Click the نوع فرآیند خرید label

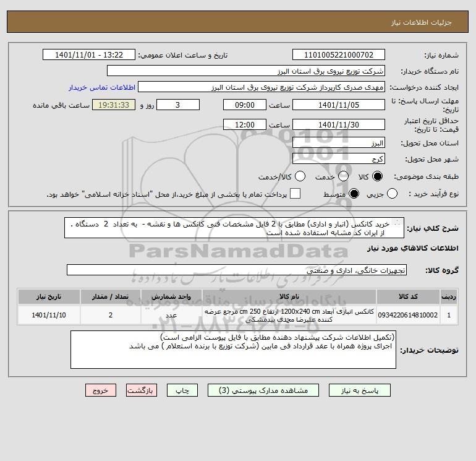(x=434, y=194)
